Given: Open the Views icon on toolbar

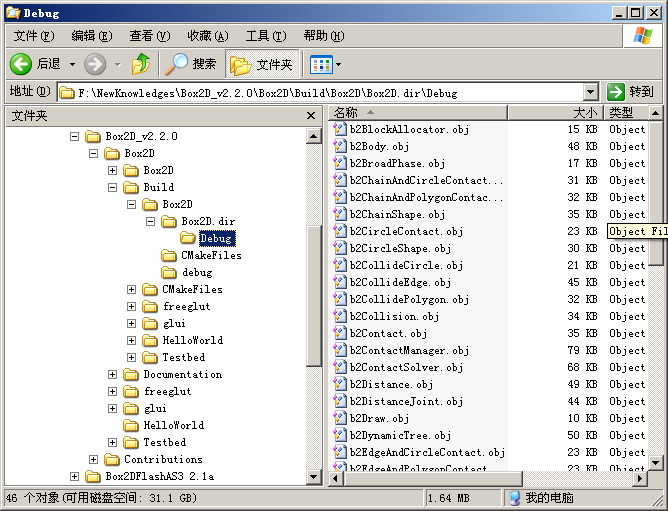Looking at the screenshot, I should point(321,65).
